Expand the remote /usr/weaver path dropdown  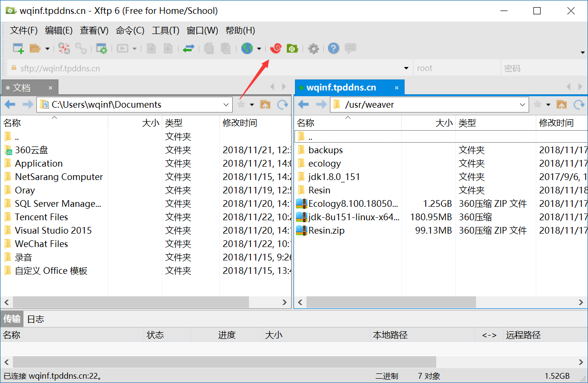pos(522,104)
